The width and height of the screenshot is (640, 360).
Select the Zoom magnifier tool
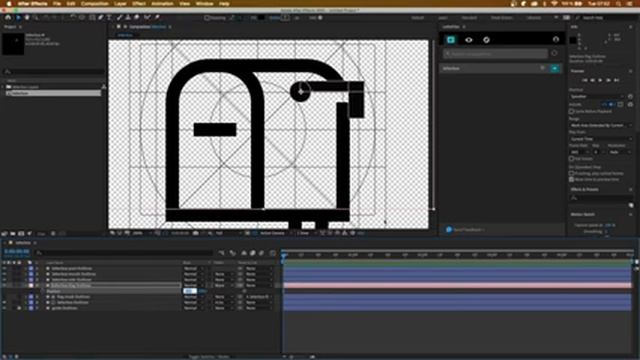pos(36,18)
